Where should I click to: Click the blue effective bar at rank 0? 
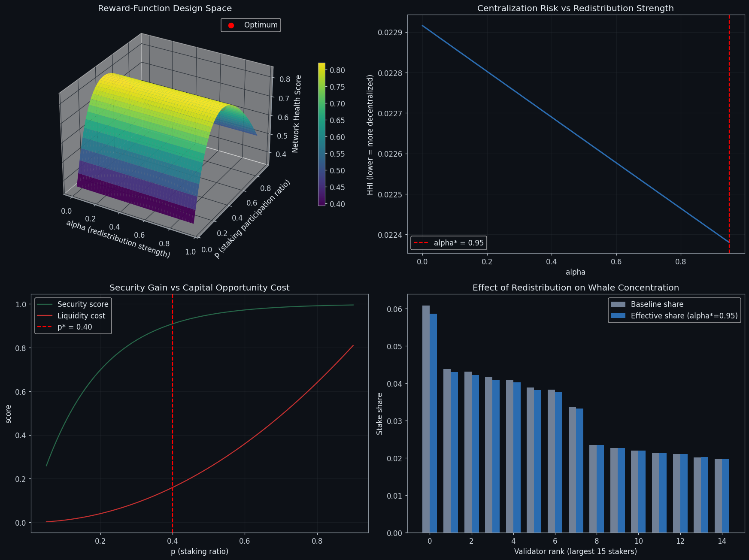(x=433, y=423)
